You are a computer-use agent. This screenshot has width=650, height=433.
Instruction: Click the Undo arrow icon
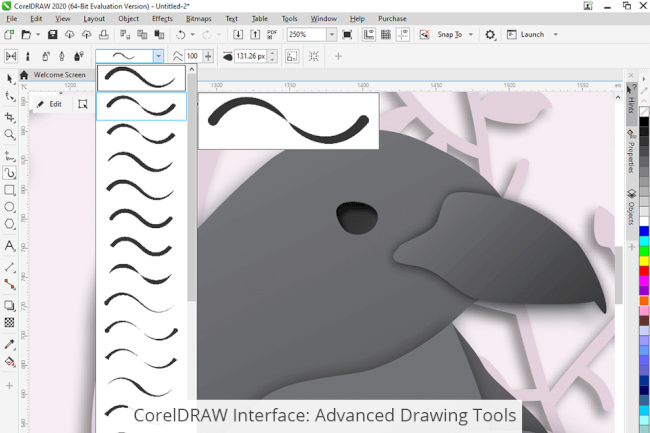tap(180, 34)
